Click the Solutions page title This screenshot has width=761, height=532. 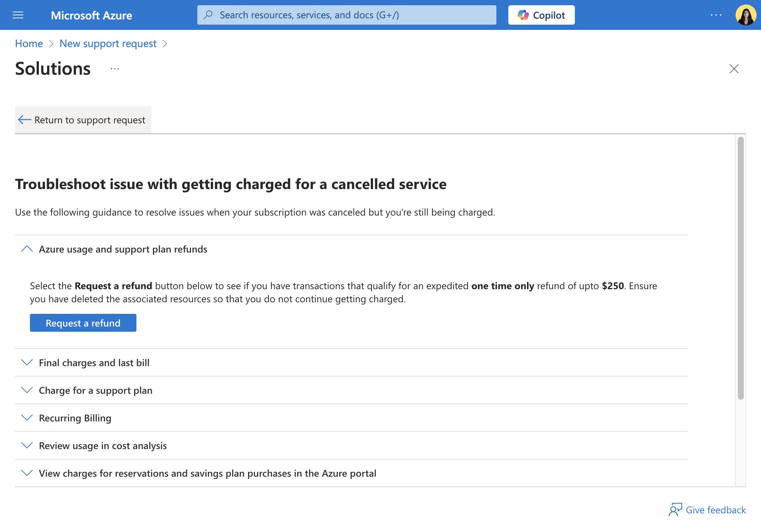(x=53, y=69)
